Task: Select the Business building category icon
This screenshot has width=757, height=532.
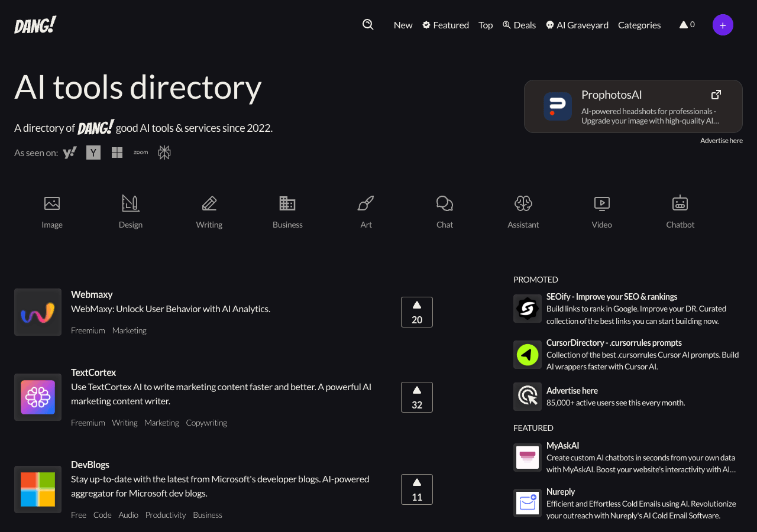Action: [x=287, y=203]
